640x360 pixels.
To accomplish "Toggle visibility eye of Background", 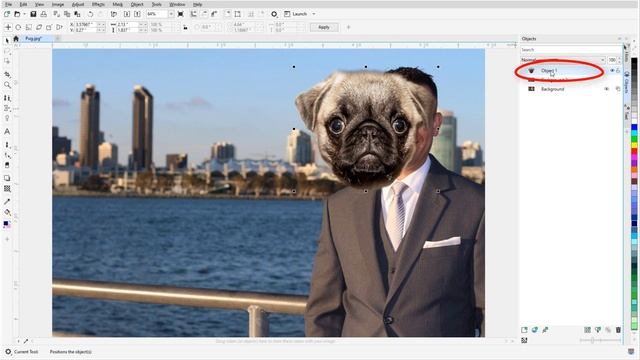I will coord(607,89).
